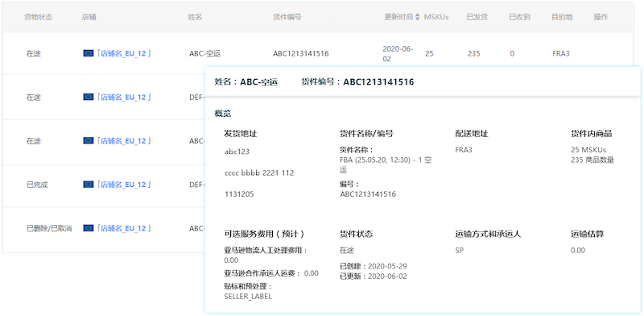Click SELLER_LABEL value
The image size is (644, 316).
pyautogui.click(x=248, y=297)
